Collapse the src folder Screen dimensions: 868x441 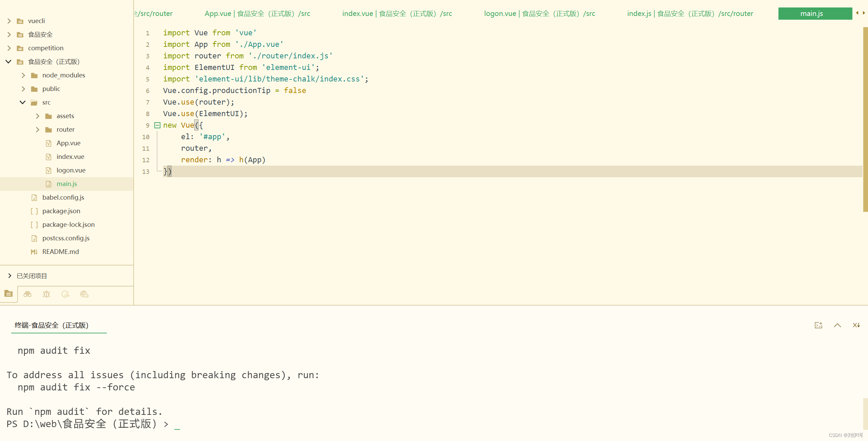pyautogui.click(x=23, y=103)
